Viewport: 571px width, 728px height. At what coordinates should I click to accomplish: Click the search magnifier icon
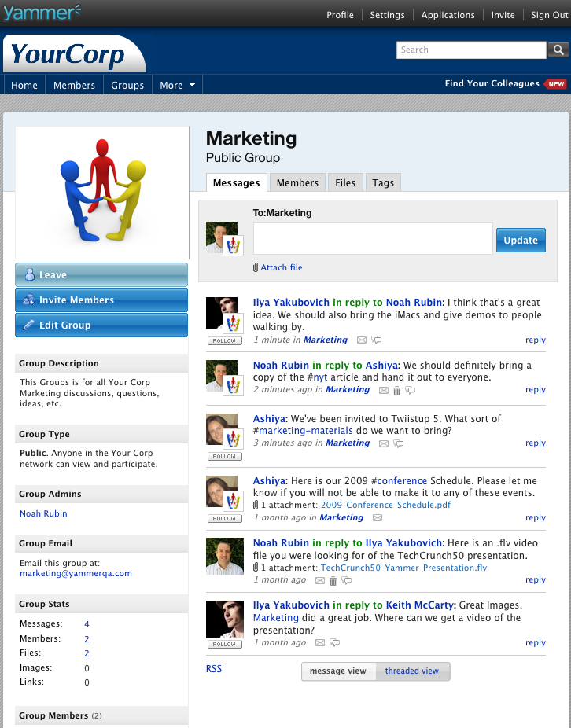coord(558,50)
